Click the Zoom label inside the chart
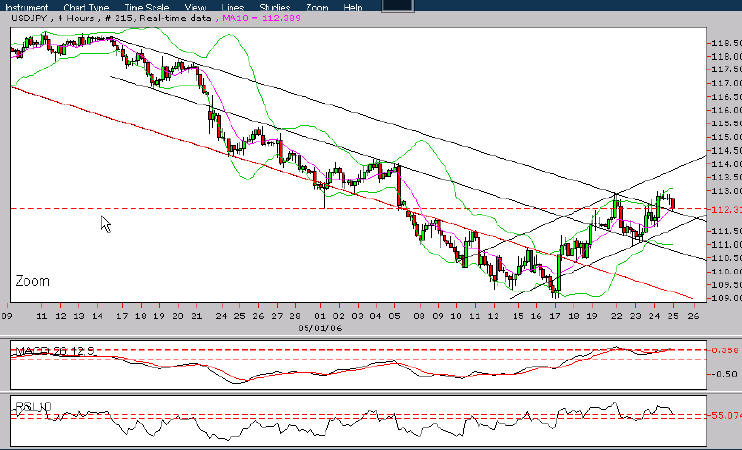This screenshot has height=450, width=742. (x=32, y=281)
